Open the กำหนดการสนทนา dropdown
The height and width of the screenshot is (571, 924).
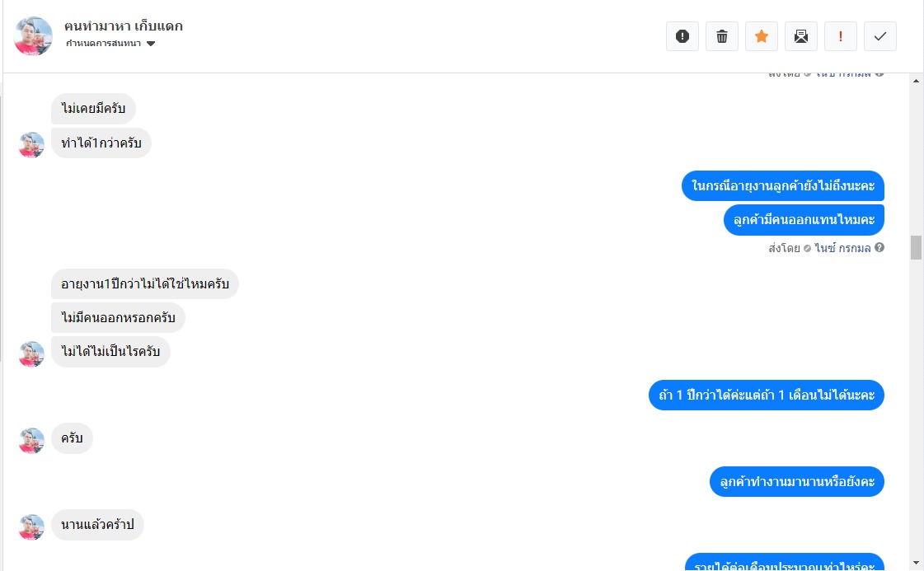coord(110,44)
